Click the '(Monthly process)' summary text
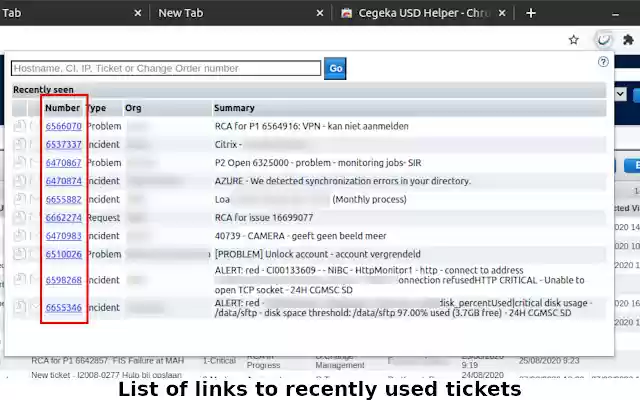This screenshot has width=640, height=400. point(369,199)
